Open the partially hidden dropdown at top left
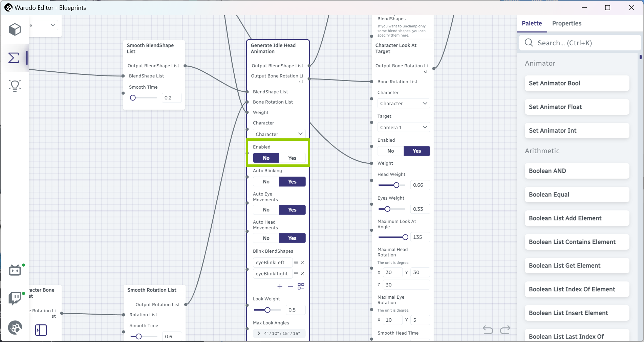 pyautogui.click(x=43, y=25)
